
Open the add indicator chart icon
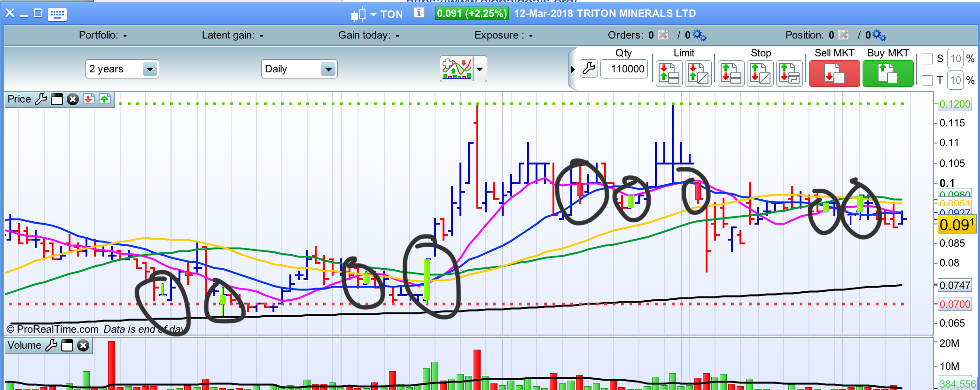point(457,69)
